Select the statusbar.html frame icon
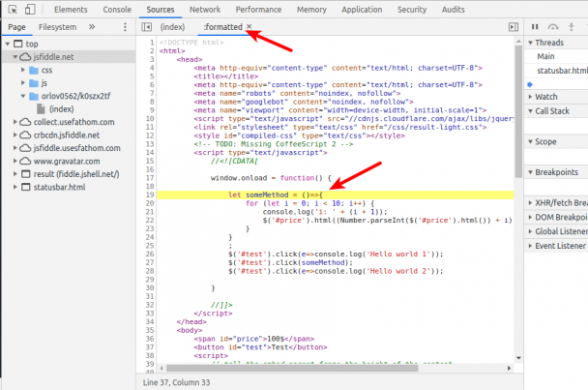 tap(25, 187)
